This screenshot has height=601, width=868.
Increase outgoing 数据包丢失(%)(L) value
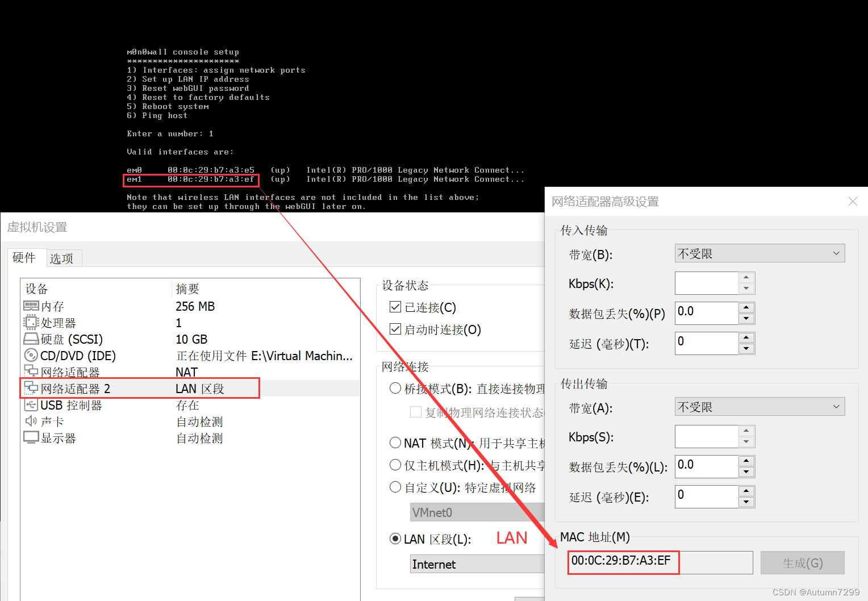[746, 461]
